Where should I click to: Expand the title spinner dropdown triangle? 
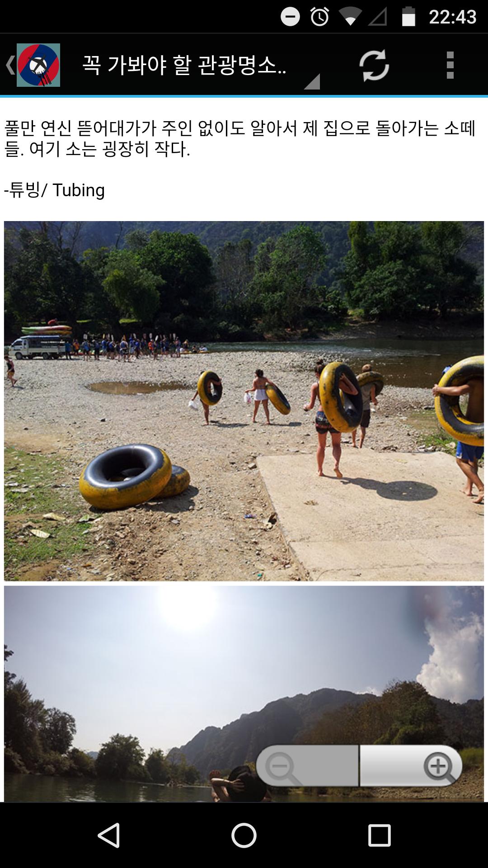(x=313, y=82)
